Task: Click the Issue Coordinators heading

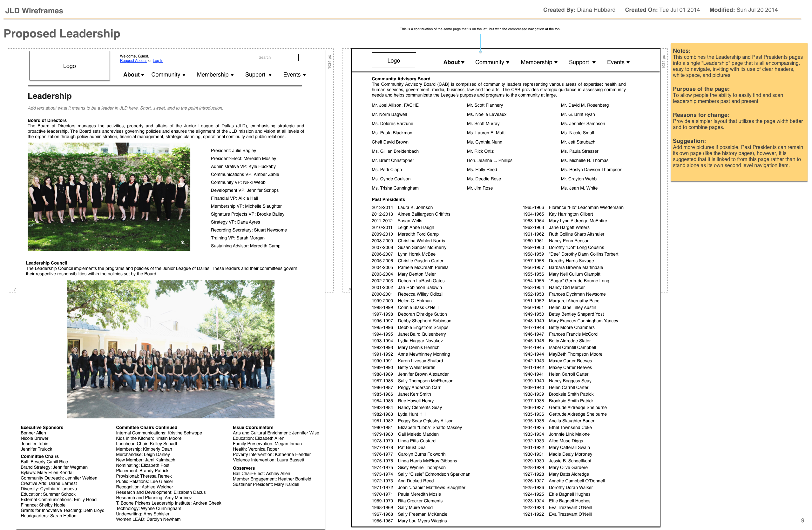Action: point(253,427)
